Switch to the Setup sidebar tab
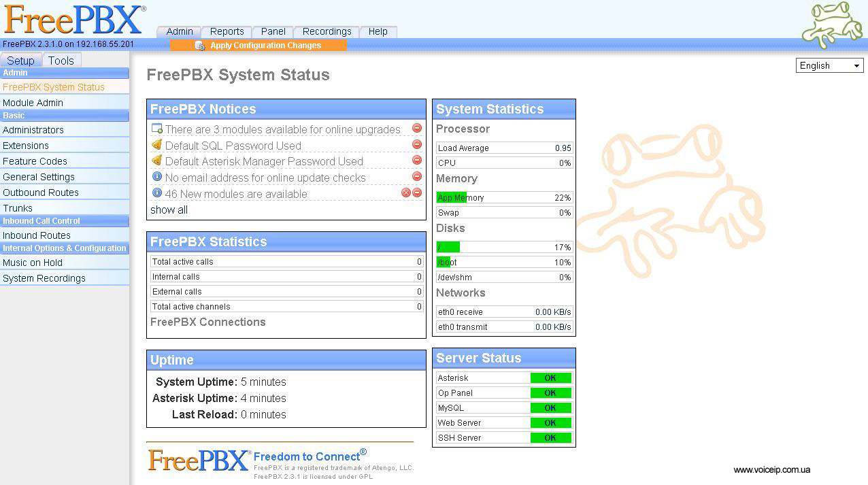Screen dimensions: 868x485 point(21,60)
